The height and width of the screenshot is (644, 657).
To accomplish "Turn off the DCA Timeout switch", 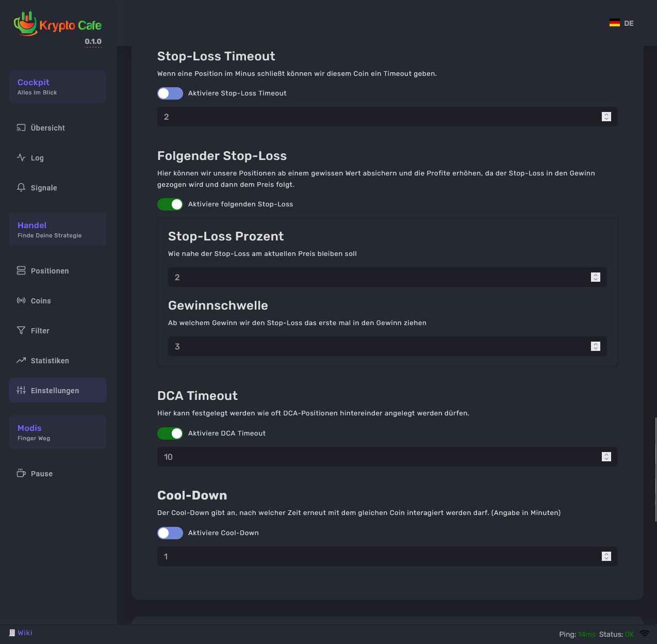I will (170, 433).
